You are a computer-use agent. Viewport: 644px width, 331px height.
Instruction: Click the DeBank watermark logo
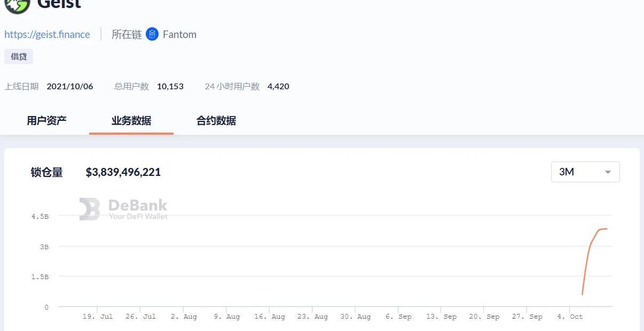tap(123, 209)
